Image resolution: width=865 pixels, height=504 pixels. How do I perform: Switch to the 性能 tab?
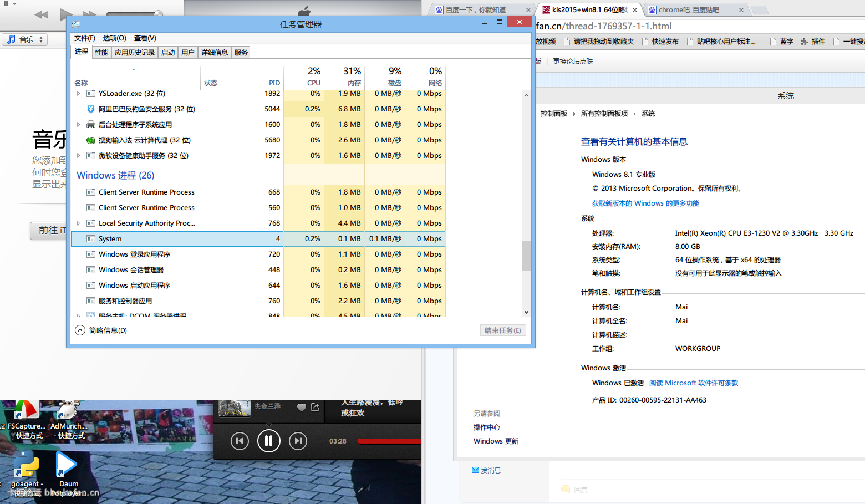point(101,53)
